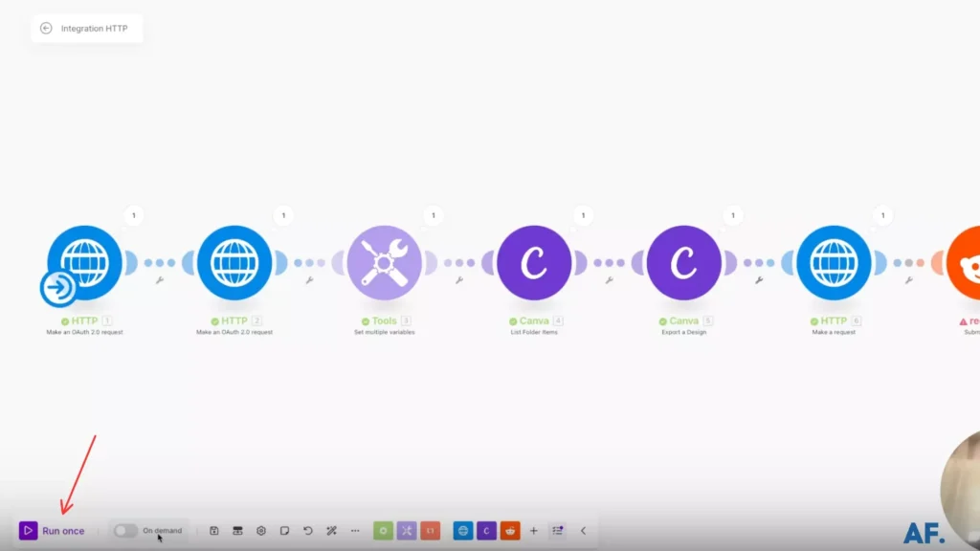Open the orange Reddit module
This screenshot has height=551, width=980.
963,262
